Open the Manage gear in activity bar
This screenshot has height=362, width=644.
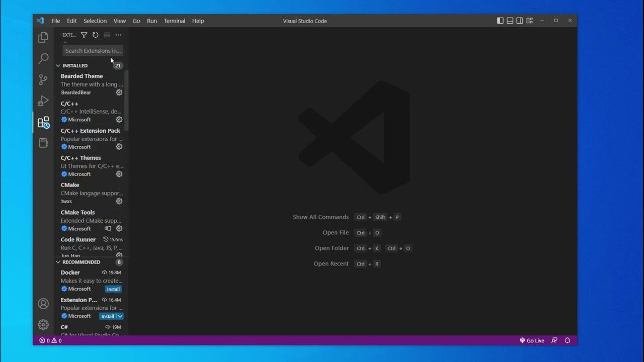[x=43, y=325]
